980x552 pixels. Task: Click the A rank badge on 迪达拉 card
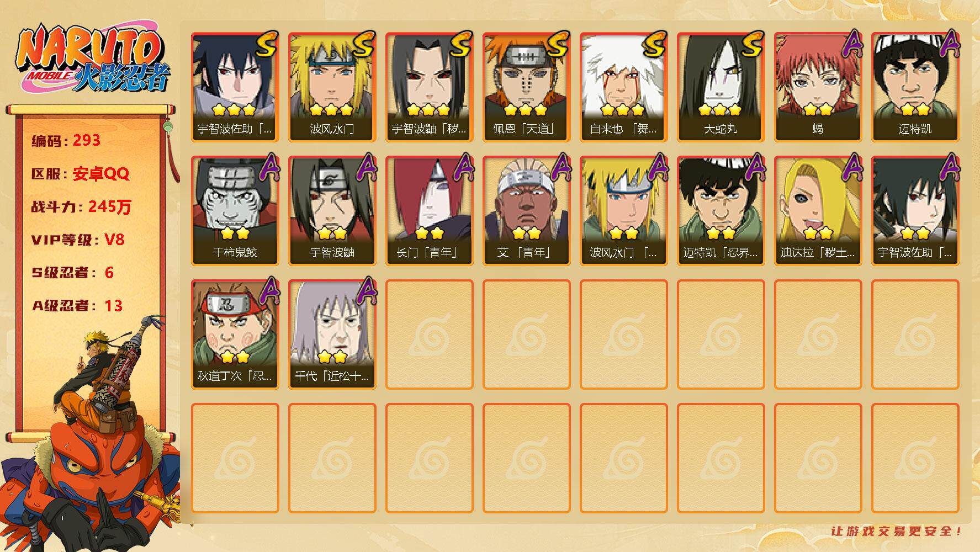tap(852, 167)
